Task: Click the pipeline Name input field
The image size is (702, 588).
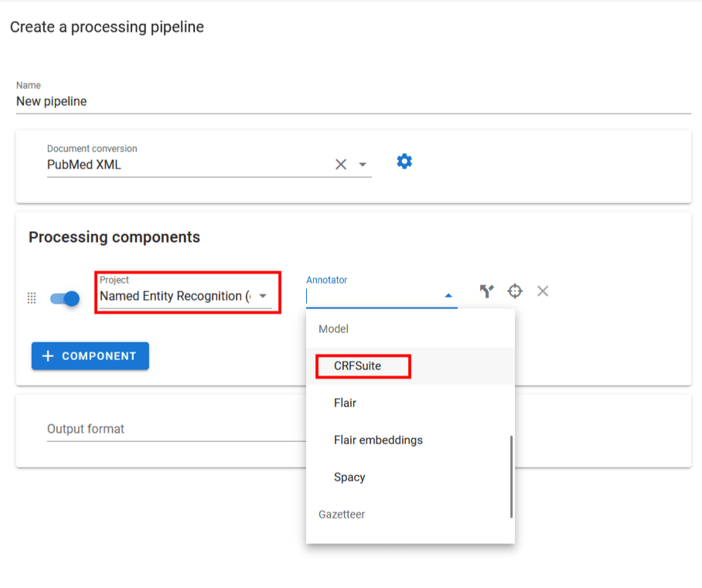Action: [353, 101]
